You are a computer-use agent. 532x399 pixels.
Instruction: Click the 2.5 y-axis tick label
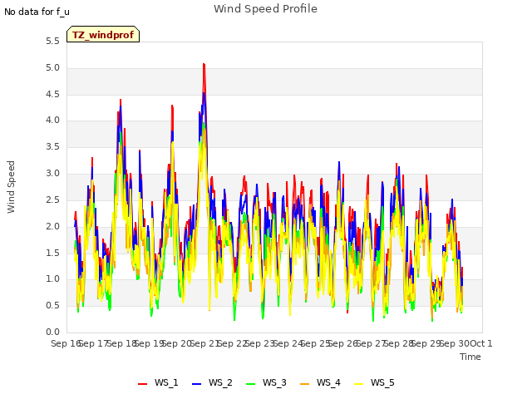click(x=52, y=199)
